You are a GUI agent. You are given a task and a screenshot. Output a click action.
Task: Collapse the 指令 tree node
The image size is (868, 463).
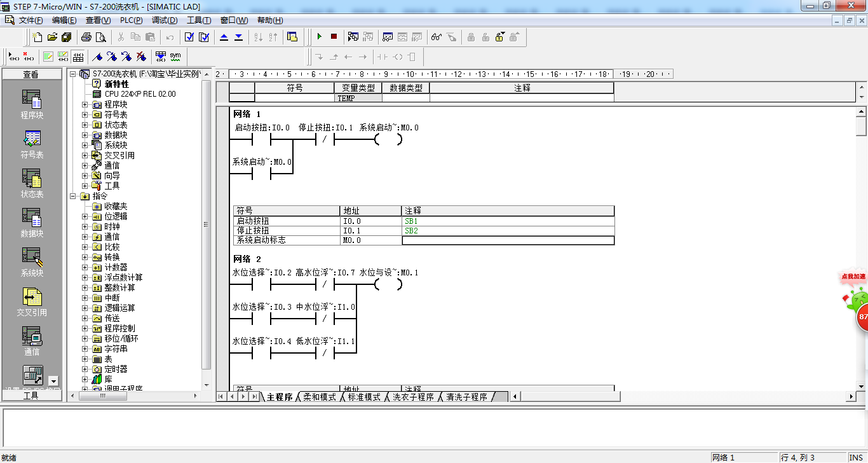pos(73,196)
